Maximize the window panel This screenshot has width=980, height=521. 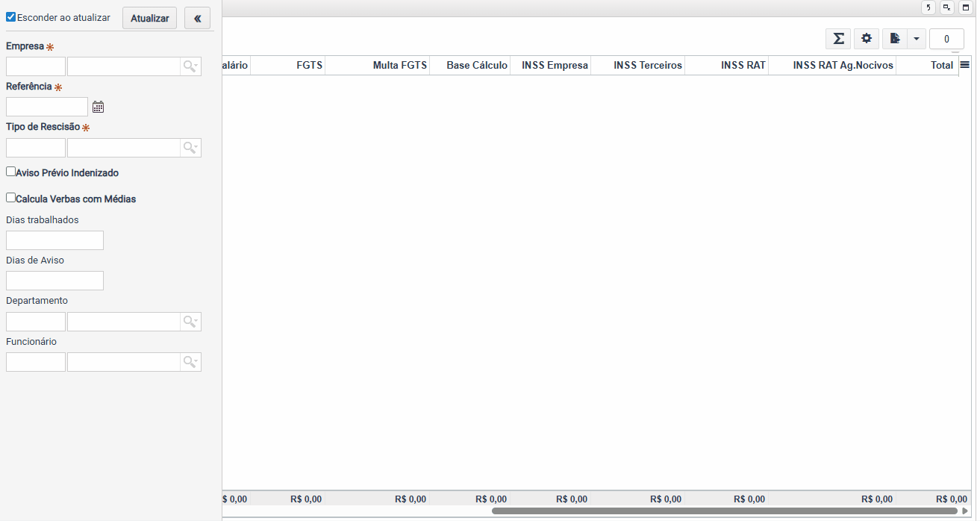tap(965, 7)
